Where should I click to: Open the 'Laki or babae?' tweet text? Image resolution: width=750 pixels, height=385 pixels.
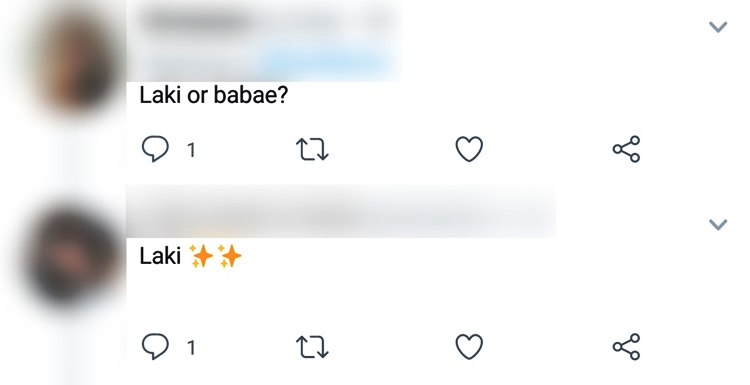pyautogui.click(x=214, y=96)
